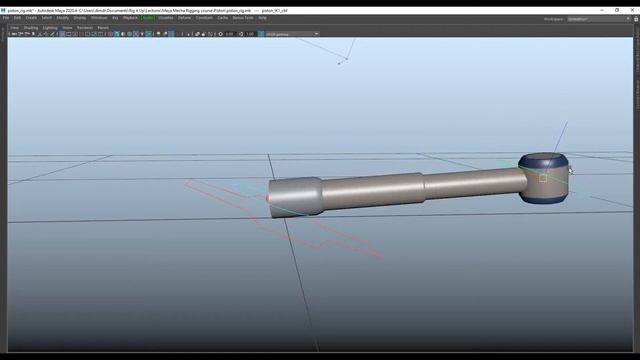
Task: Open the Windows menu
Action: tap(99, 18)
